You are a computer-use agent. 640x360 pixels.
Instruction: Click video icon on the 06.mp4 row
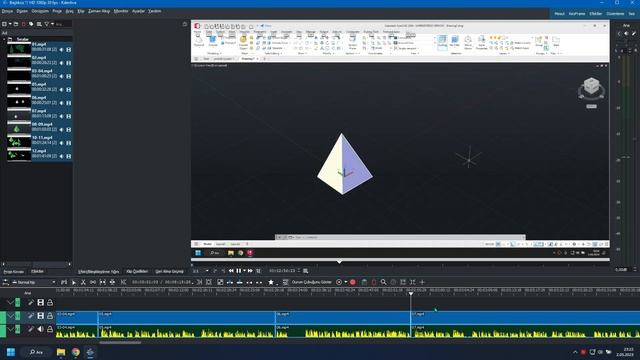(x=69, y=103)
